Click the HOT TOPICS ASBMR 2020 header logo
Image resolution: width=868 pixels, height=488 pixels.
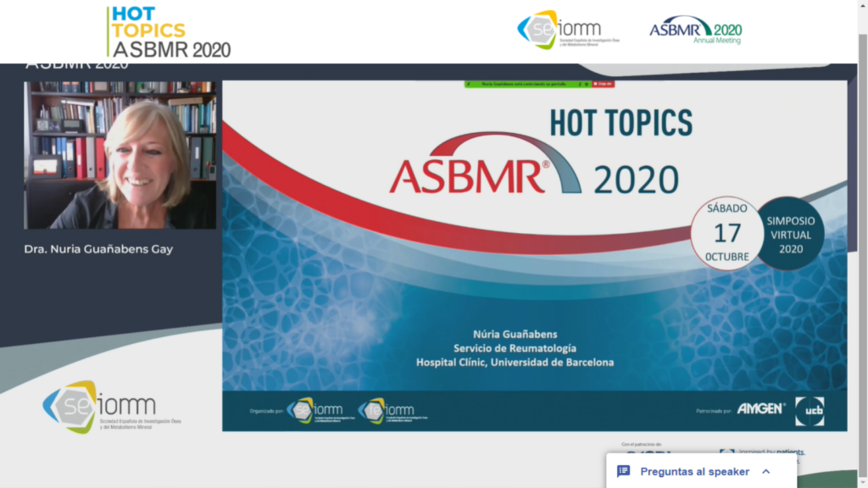[170, 32]
